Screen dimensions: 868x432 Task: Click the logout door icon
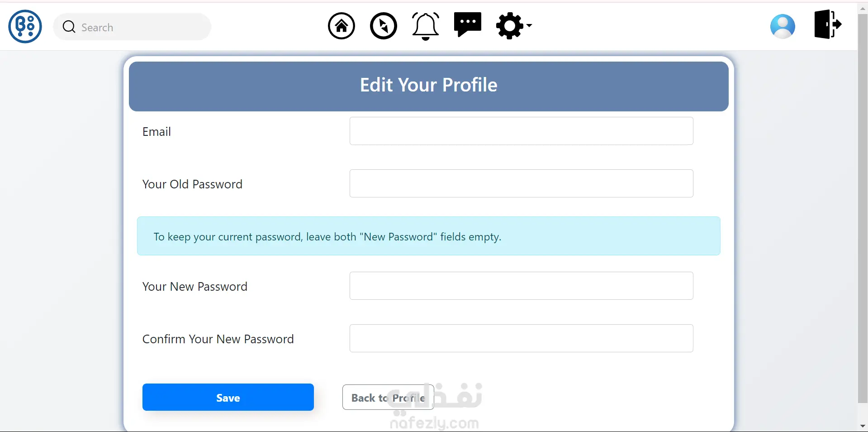coord(827,24)
